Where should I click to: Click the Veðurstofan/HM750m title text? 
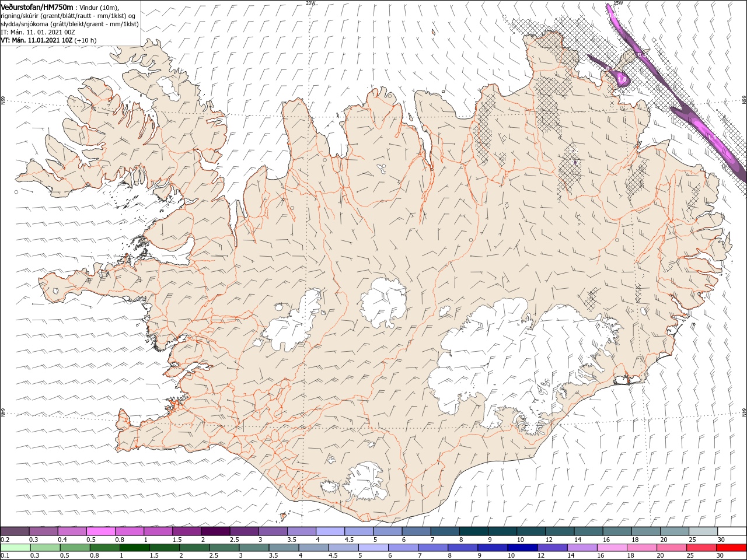pos(37,6)
